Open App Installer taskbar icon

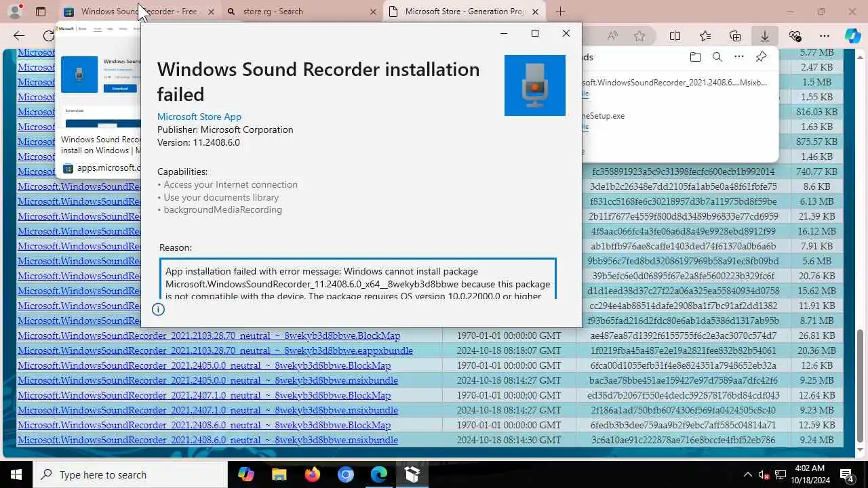(412, 474)
